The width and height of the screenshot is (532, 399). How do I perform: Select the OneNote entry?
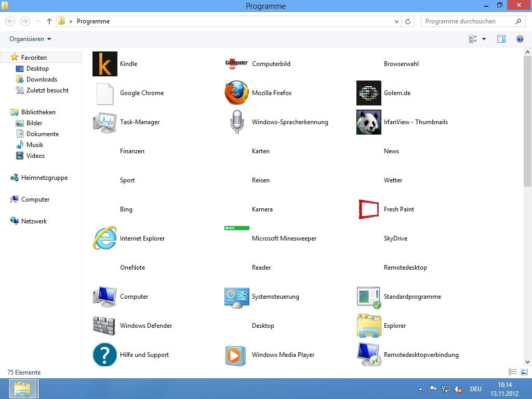[x=132, y=268]
